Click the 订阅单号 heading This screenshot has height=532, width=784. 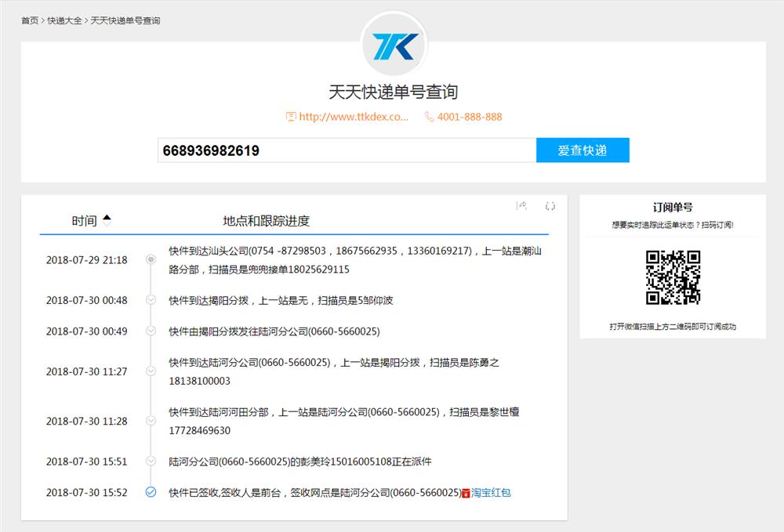point(673,208)
